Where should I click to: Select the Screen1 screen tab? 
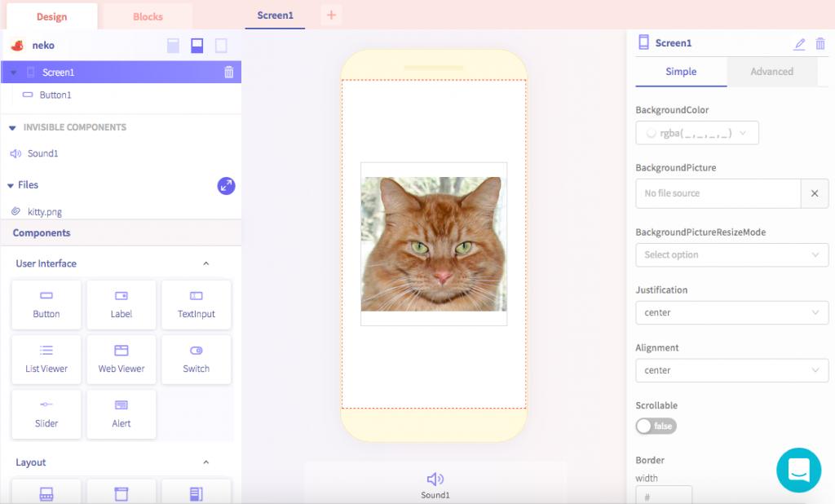tap(275, 15)
